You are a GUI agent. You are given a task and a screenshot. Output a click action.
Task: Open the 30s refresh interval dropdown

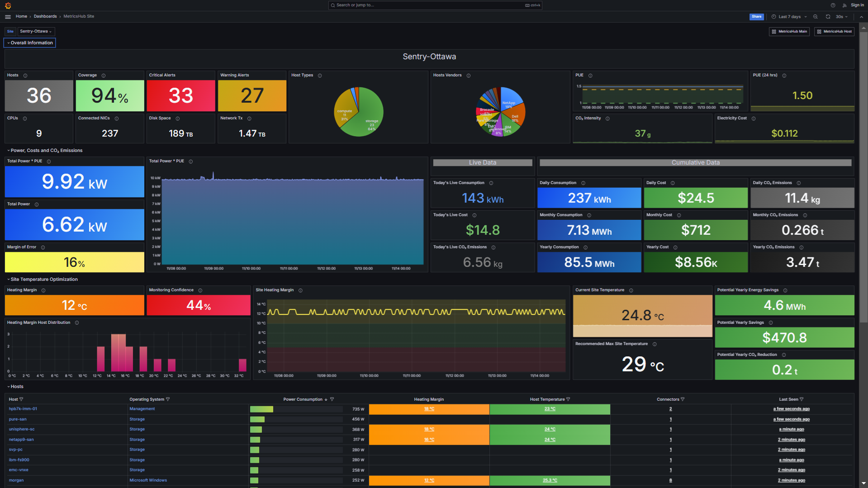841,17
